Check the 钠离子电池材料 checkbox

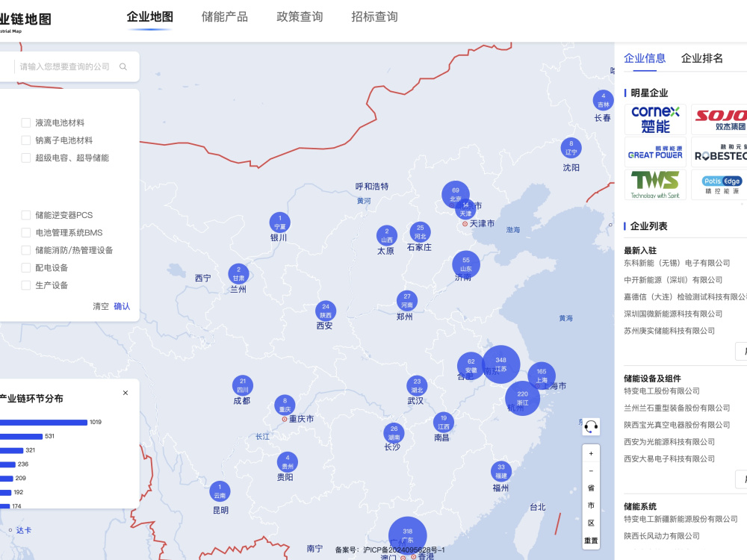tap(26, 140)
